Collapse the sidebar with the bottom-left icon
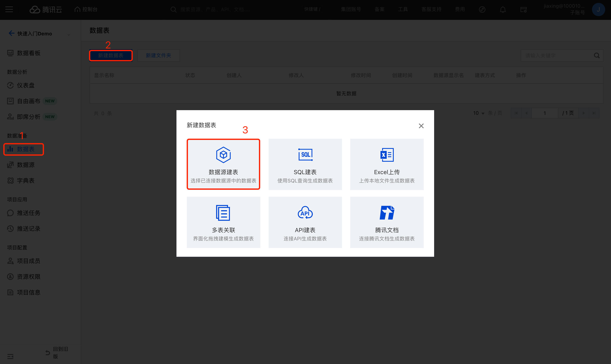The height and width of the screenshot is (364, 611). pyautogui.click(x=10, y=356)
